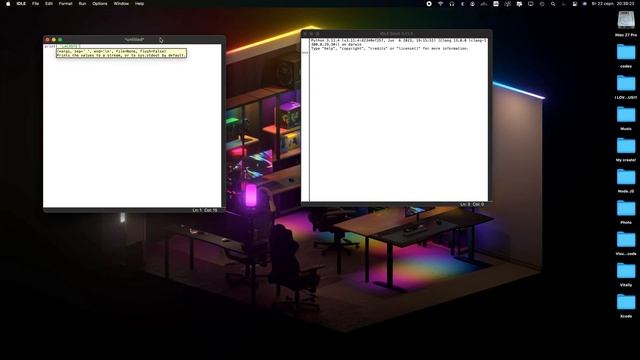640x360 pixels.
Task: Open the Format menu
Action: coord(65,4)
